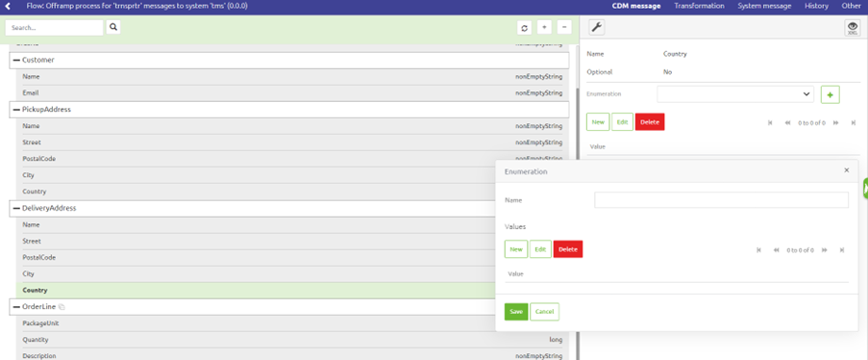
Task: Open the System message tab
Action: (x=764, y=6)
